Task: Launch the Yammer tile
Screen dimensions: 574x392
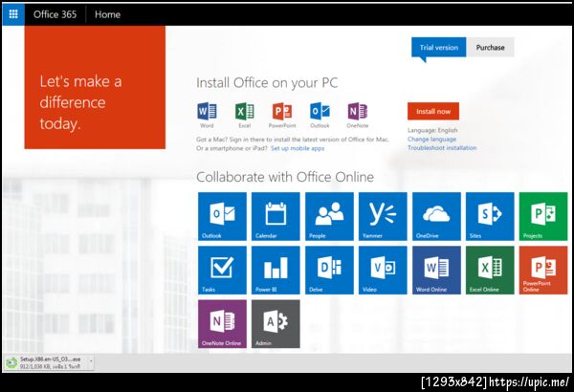Action: [383, 216]
